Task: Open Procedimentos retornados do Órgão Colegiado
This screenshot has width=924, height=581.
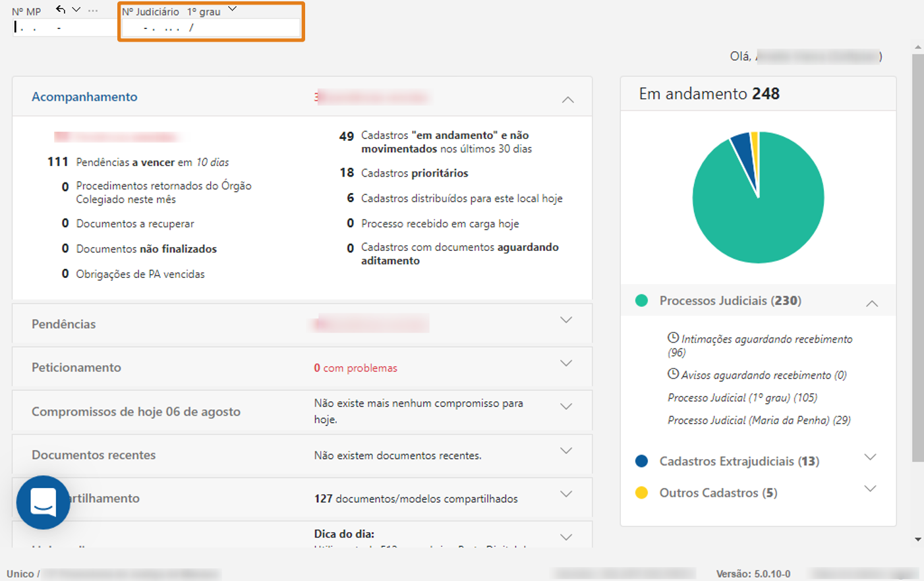Action: click(x=157, y=192)
